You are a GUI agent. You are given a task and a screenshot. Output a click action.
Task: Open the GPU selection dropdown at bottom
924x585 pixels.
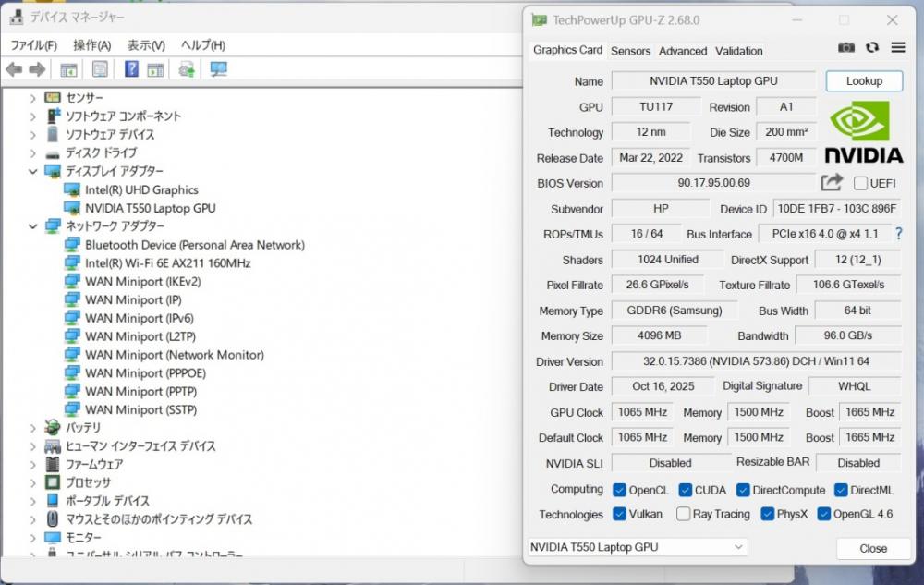point(637,547)
